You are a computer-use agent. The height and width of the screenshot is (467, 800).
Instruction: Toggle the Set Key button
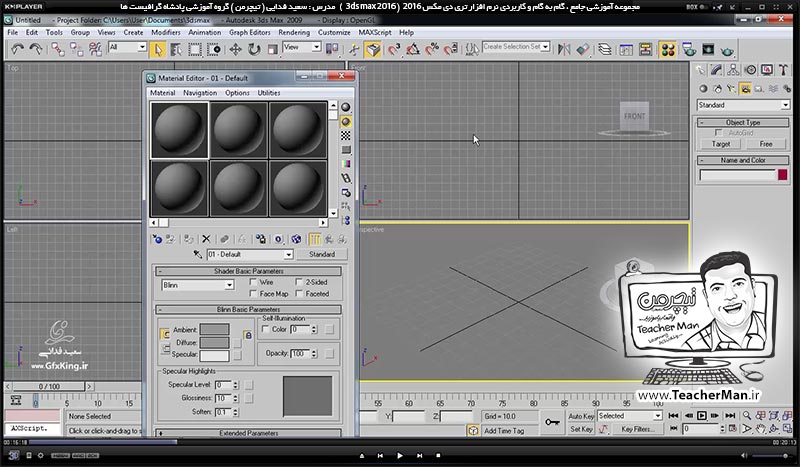point(581,429)
